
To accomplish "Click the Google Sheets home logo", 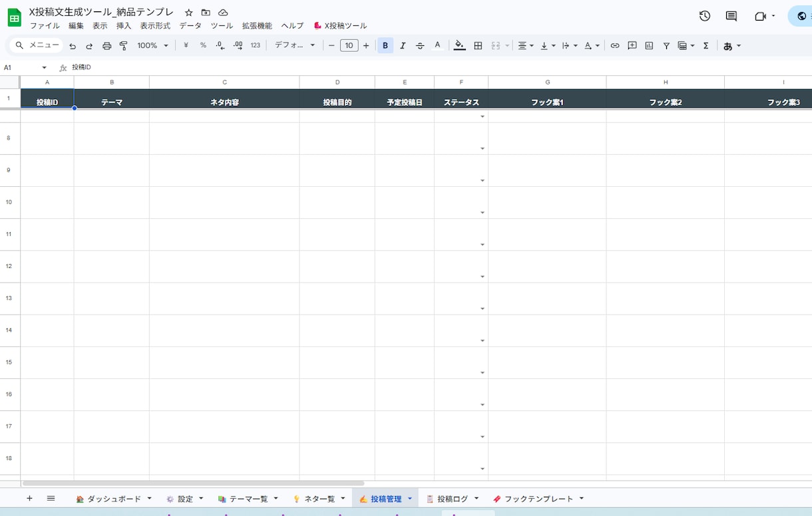I will point(14,17).
